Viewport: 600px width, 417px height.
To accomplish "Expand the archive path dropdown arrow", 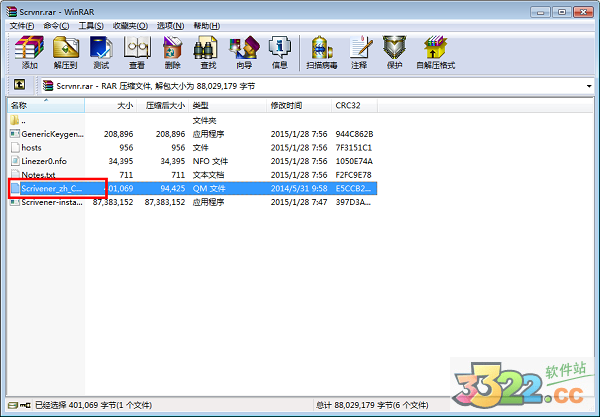I will point(589,86).
